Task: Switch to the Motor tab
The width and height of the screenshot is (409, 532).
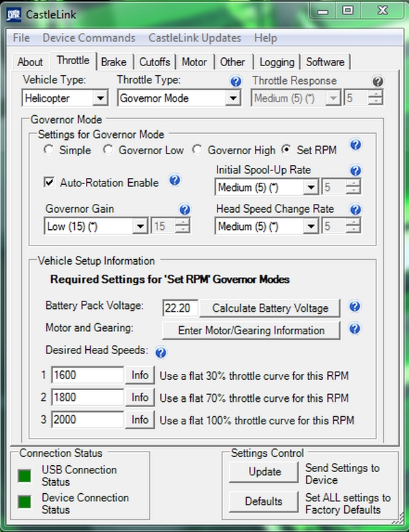Action: point(194,62)
